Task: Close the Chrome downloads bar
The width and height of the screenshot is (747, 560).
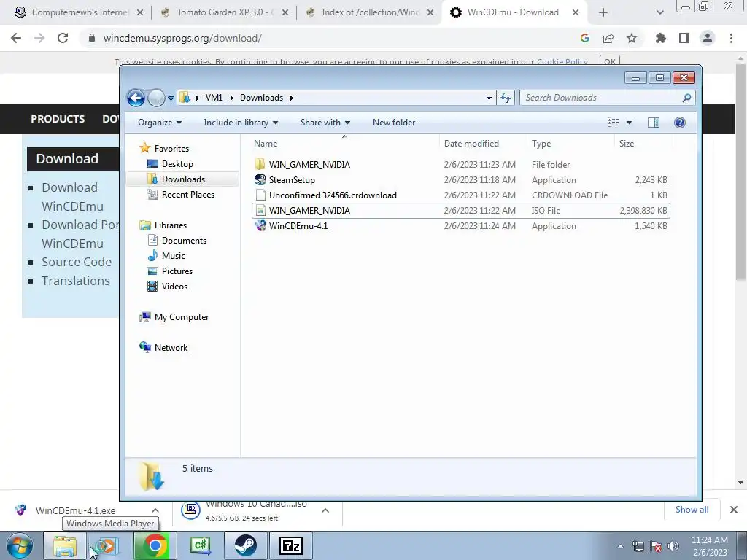Action: tap(734, 510)
